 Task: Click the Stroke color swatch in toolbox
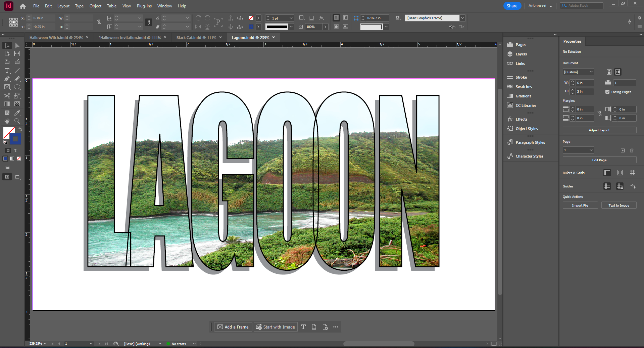point(15,139)
